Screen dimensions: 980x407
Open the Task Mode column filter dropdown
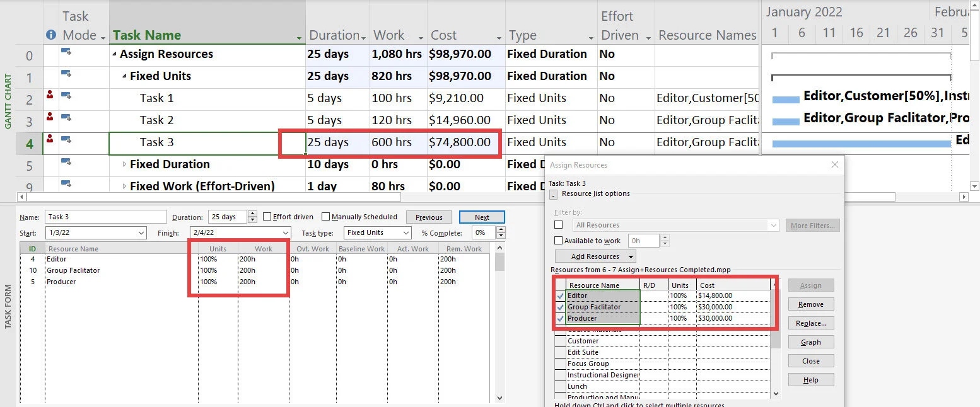tap(103, 38)
